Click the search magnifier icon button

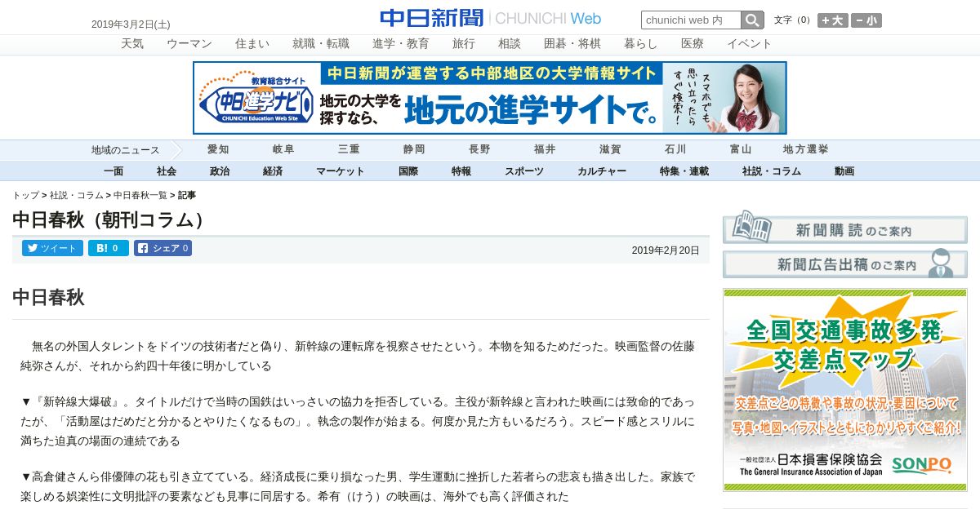[x=752, y=20]
